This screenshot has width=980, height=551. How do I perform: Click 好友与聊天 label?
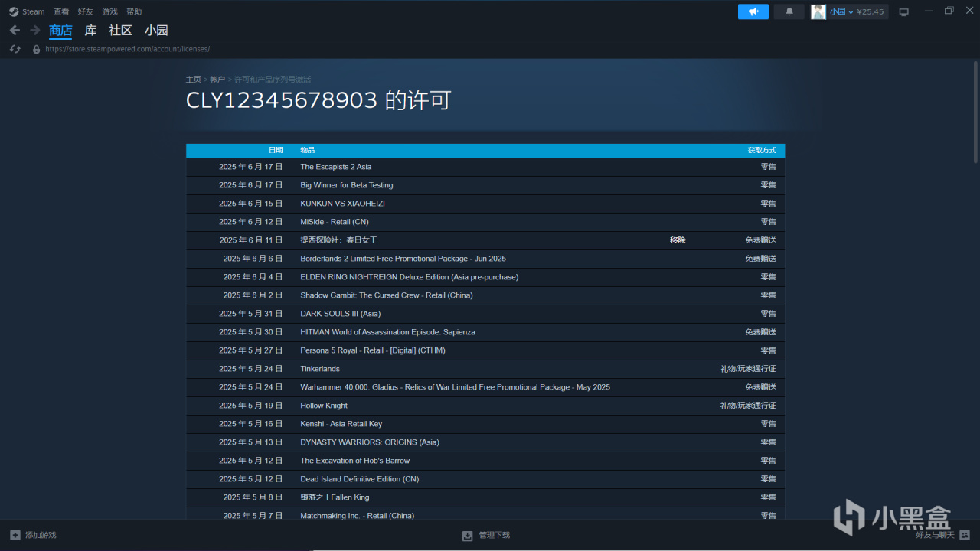pos(936,535)
